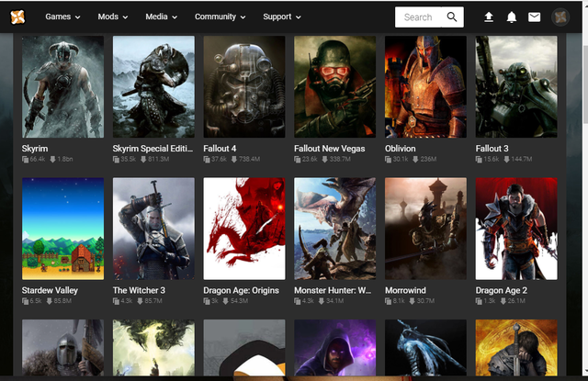Open the Dragon Age: Origins cover art
The width and height of the screenshot is (588, 381).
(x=243, y=228)
